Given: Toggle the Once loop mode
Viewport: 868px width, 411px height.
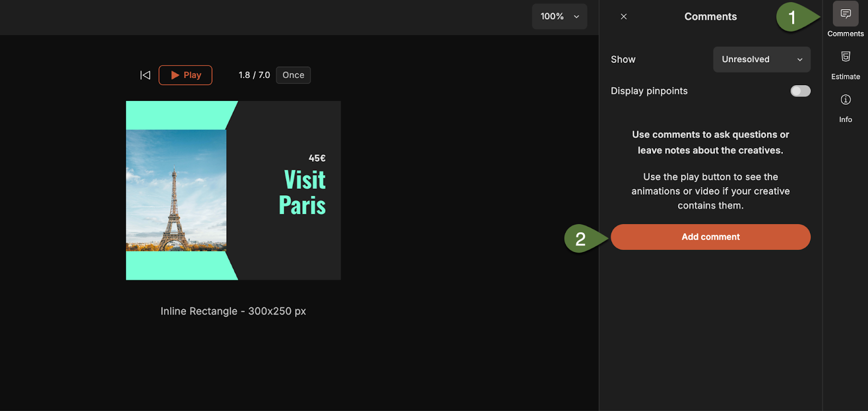Looking at the screenshot, I should (x=293, y=75).
